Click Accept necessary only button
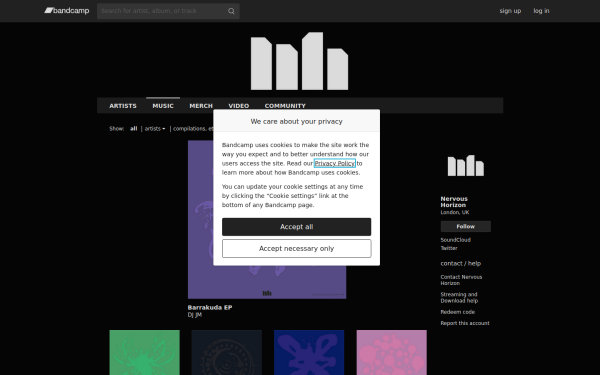Image resolution: width=600 pixels, height=375 pixels. click(x=297, y=249)
